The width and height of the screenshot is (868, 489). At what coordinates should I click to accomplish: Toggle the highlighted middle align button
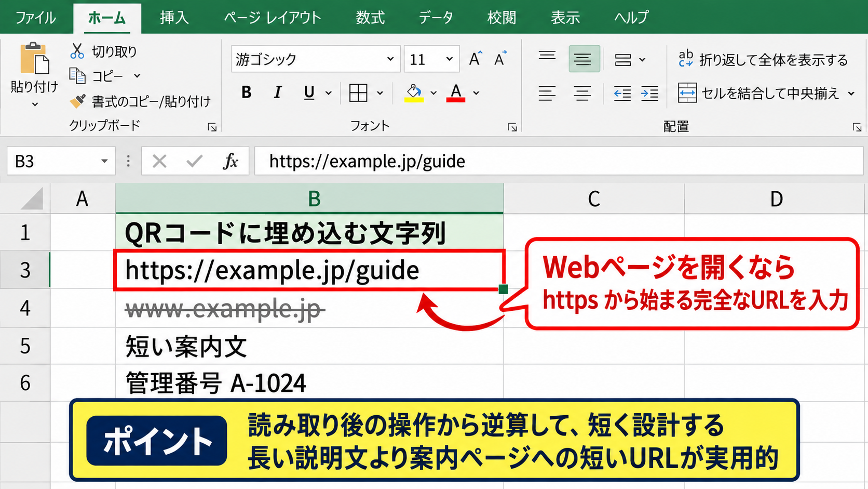[x=584, y=59]
